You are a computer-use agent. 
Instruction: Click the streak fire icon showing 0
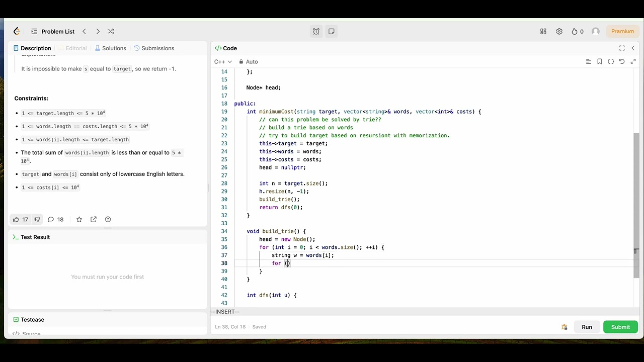578,31
